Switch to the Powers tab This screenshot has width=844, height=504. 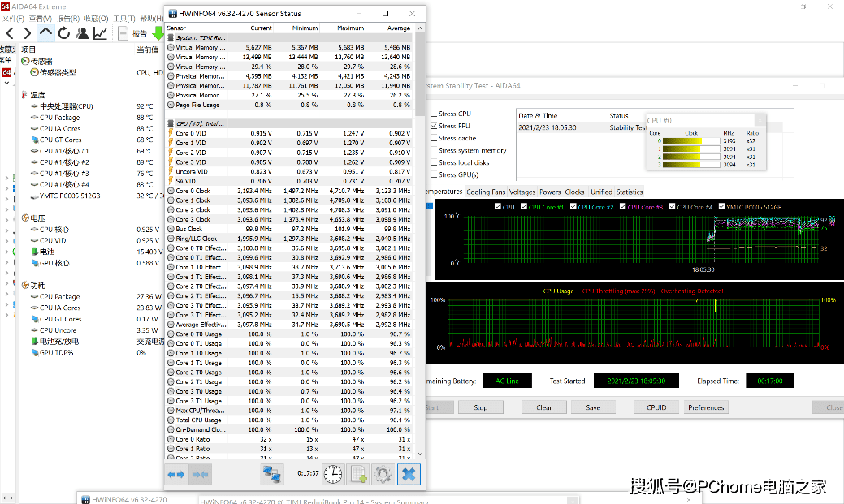tap(550, 192)
